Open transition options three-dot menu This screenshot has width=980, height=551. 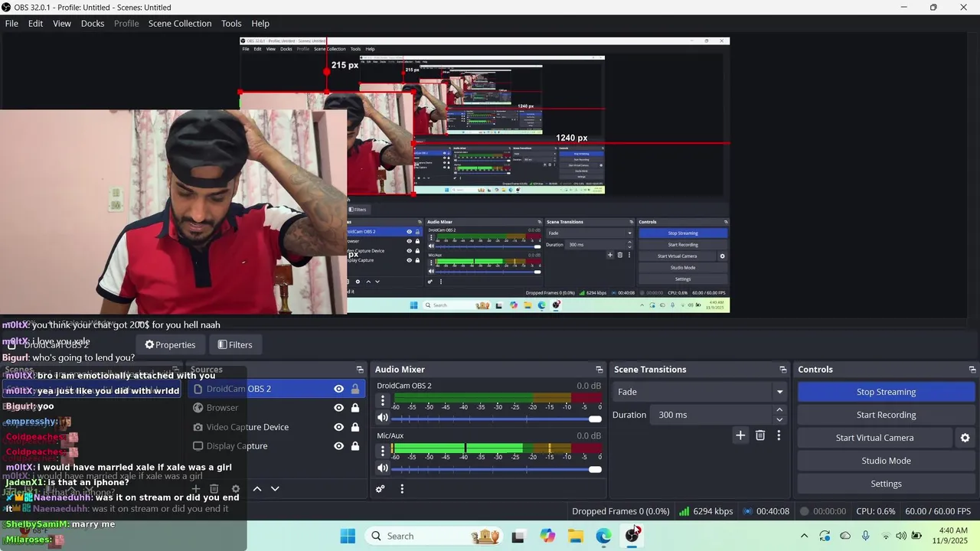pos(779,435)
